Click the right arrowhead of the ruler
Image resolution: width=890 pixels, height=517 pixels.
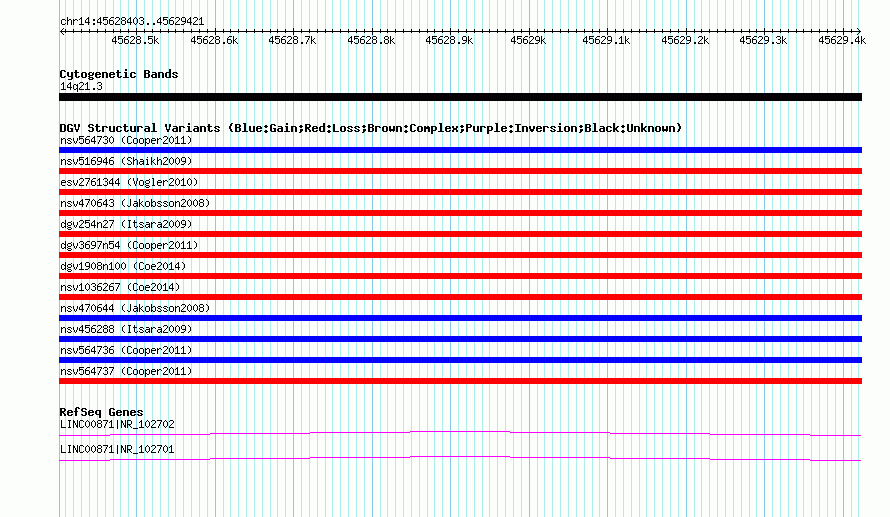pyautogui.click(x=859, y=32)
